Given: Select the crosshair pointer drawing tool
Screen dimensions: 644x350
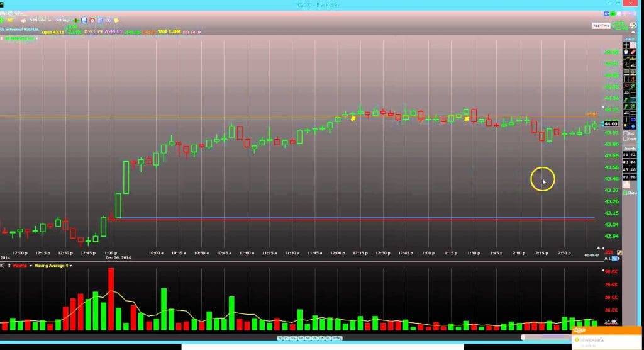Looking at the screenshot, I should coord(626,45).
